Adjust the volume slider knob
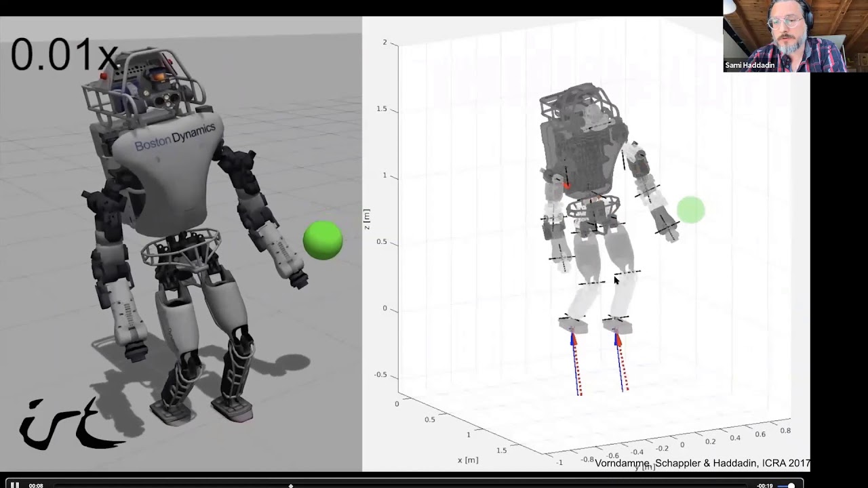Viewport: 868px width, 488px height. point(791,485)
